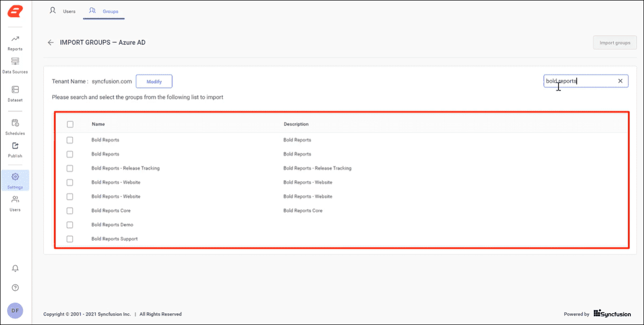Click the IMPORT GROUPS — Azure AD heading
This screenshot has height=325, width=644.
(103, 42)
